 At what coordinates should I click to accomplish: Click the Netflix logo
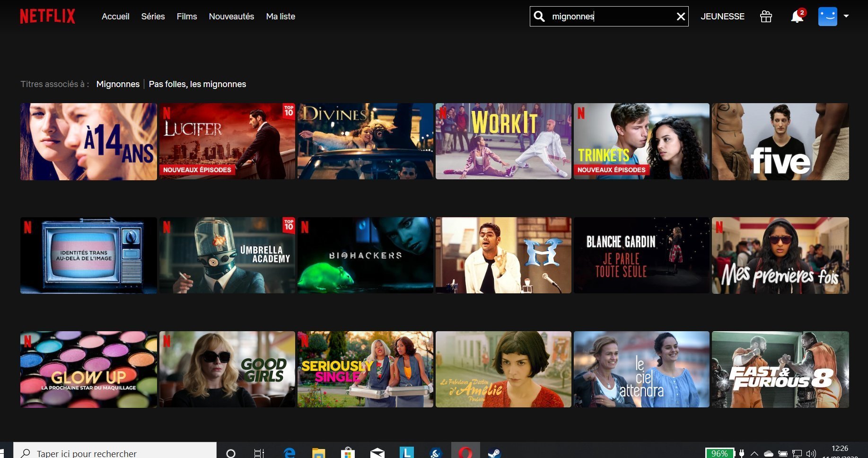[x=47, y=17]
